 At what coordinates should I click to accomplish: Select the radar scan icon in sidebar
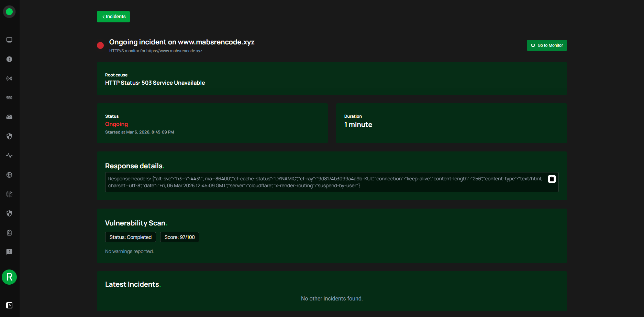(x=9, y=194)
